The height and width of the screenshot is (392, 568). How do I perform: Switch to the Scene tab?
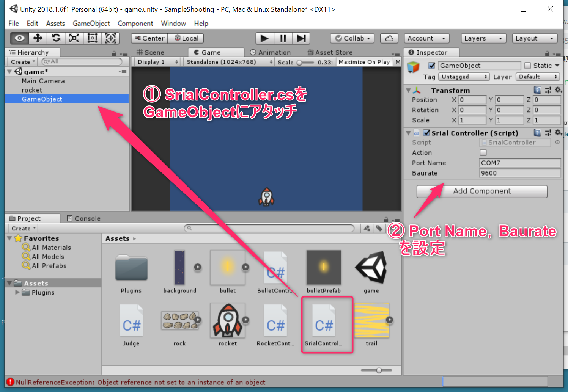click(150, 52)
